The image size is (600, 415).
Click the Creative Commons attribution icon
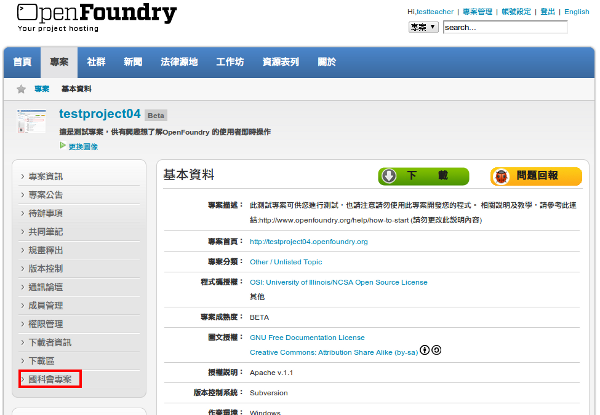[424, 350]
